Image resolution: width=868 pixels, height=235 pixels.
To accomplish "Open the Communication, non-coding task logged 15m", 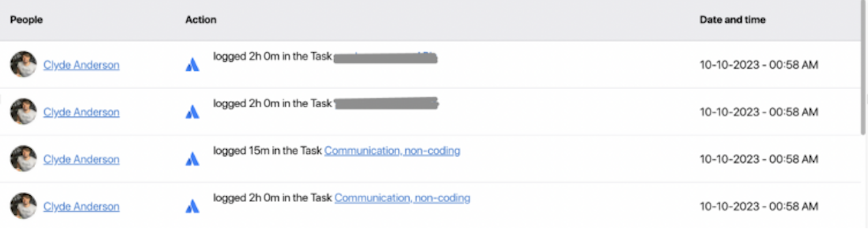I will (392, 151).
